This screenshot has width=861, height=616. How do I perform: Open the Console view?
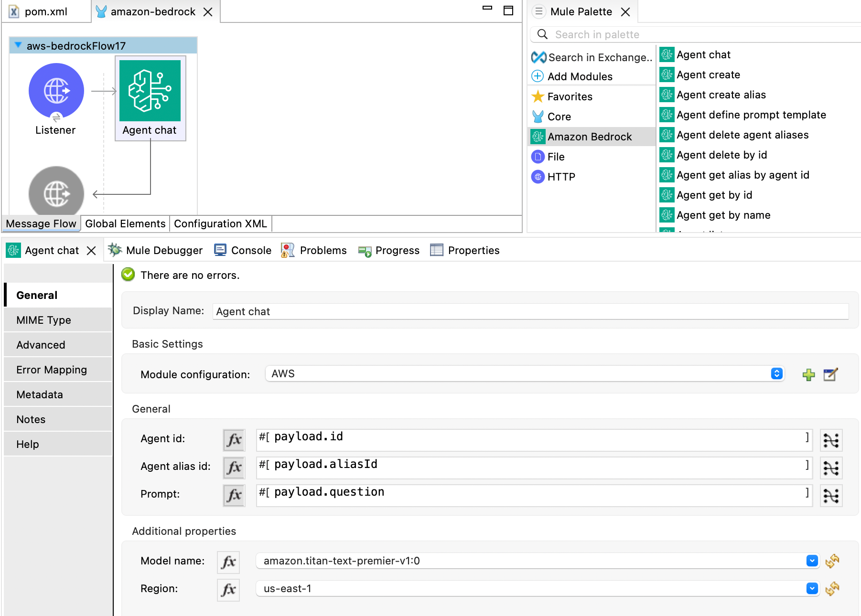[x=243, y=250]
